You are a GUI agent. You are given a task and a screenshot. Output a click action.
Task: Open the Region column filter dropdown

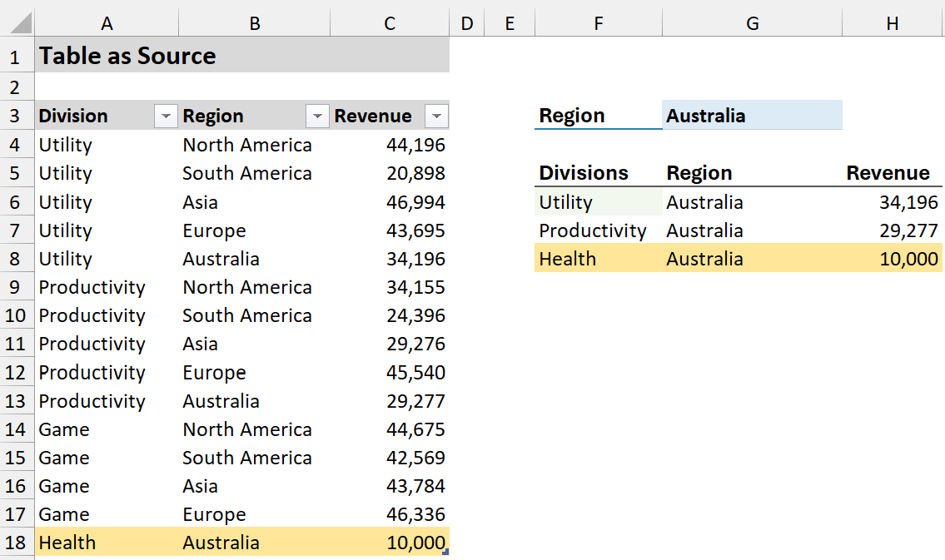pos(317,116)
